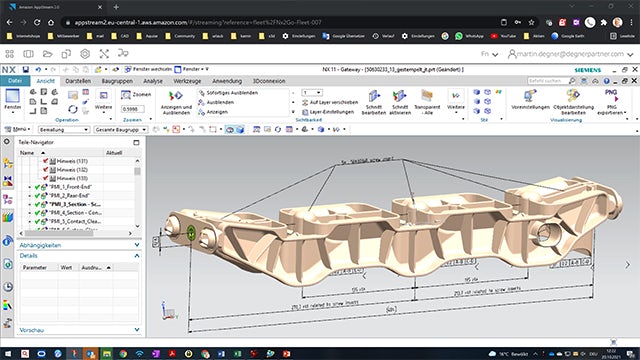Screen dimensions: 640x360
Task: Open the Weitere dropdown in Operation group
Action: [x=103, y=100]
